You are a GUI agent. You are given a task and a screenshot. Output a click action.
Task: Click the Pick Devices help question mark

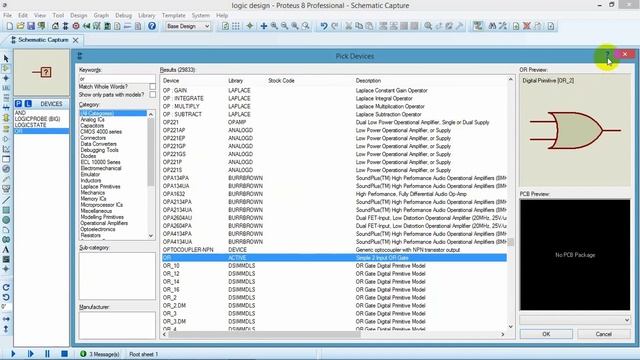point(607,54)
